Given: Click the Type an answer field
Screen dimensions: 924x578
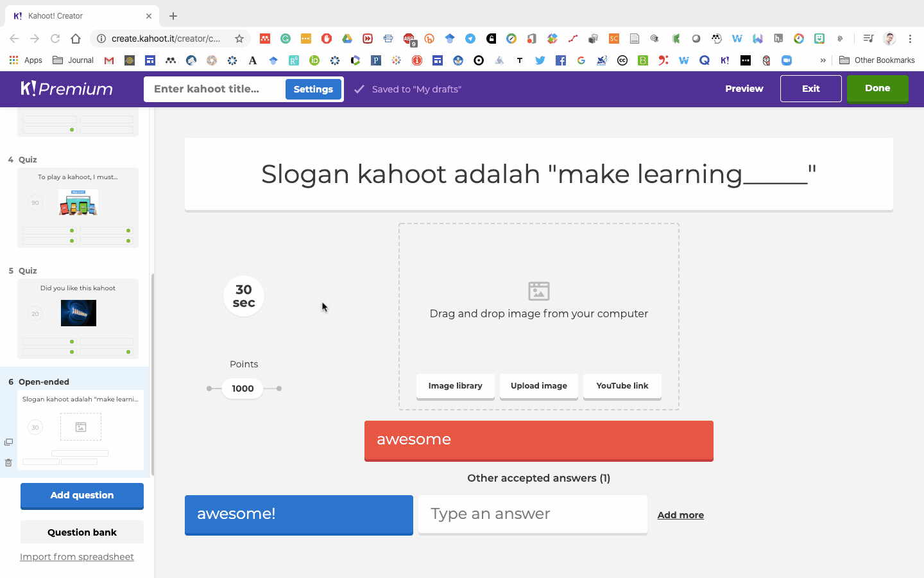Looking at the screenshot, I should (x=532, y=514).
